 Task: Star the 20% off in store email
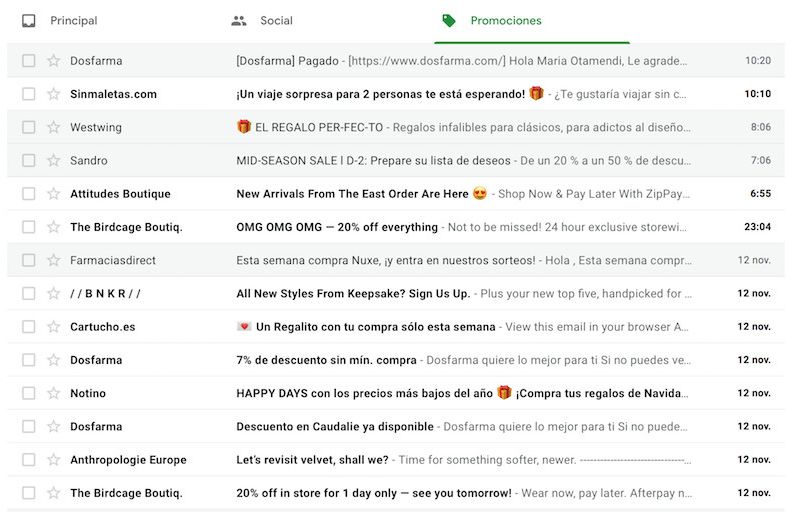click(54, 493)
